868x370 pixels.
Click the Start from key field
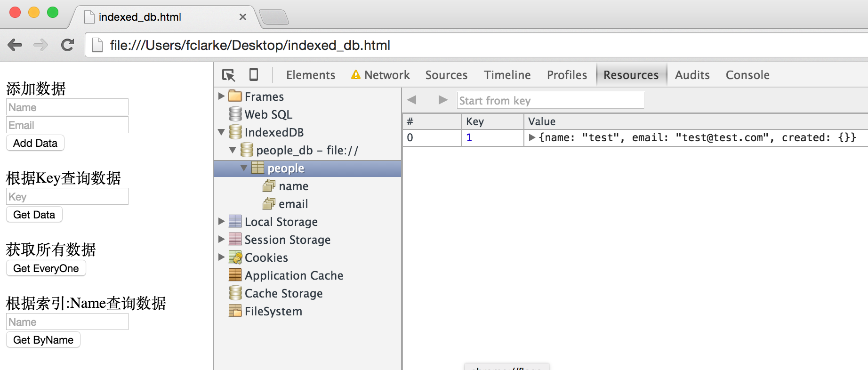click(x=550, y=100)
